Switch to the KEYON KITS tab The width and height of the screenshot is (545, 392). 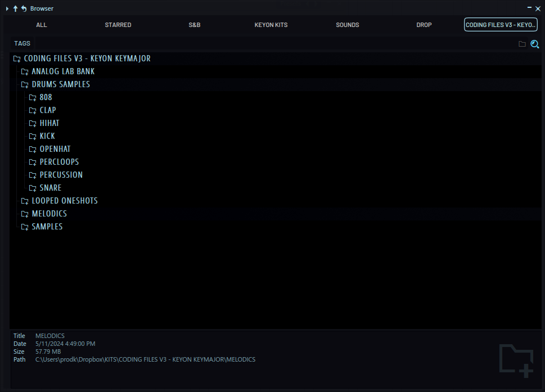pos(271,25)
